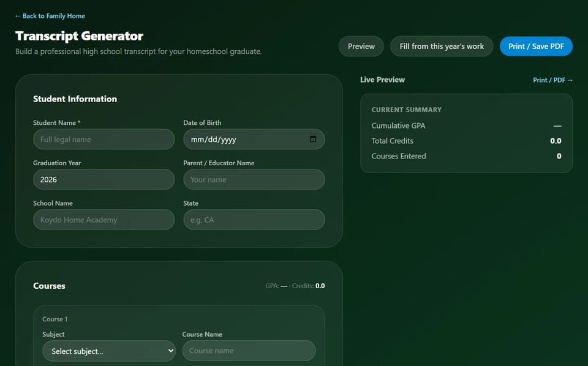Go back to Family Home
Image resolution: width=588 pixels, height=366 pixels.
pyautogui.click(x=50, y=16)
